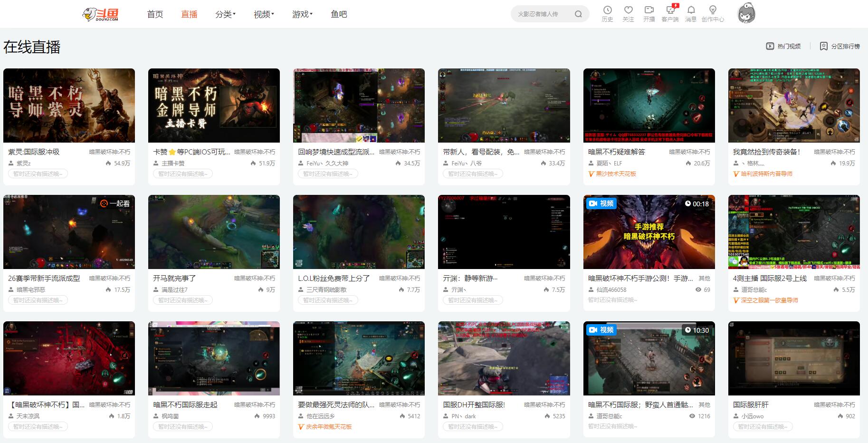Open the 历史 history icon
Image resolution: width=868 pixels, height=443 pixels.
607,14
